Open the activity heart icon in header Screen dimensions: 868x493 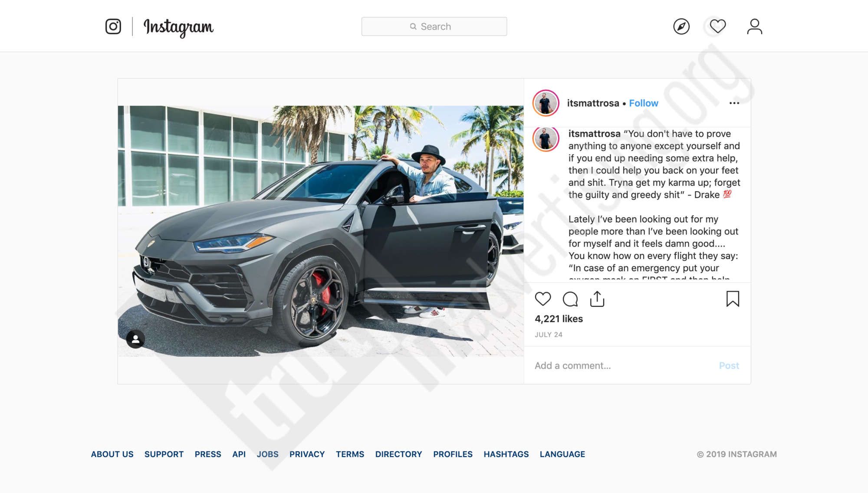pyautogui.click(x=718, y=26)
